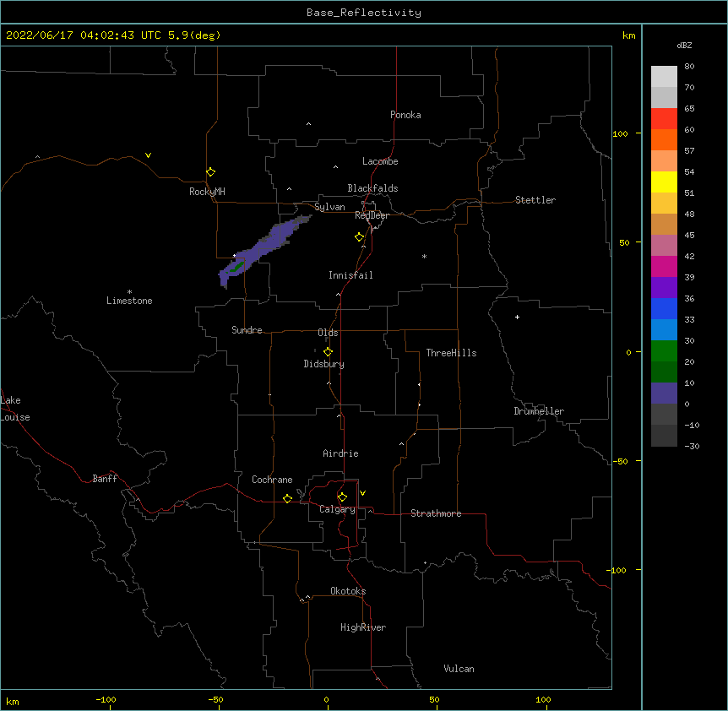Pick the orange 60 dBZ legend swatch
The width and height of the screenshot is (728, 711).
(664, 139)
